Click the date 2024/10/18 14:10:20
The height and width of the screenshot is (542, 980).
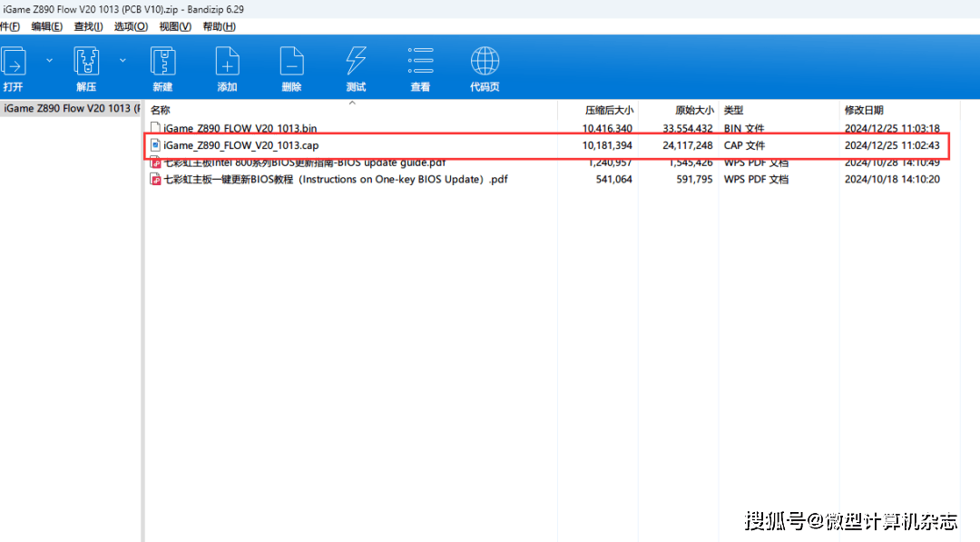click(x=892, y=180)
